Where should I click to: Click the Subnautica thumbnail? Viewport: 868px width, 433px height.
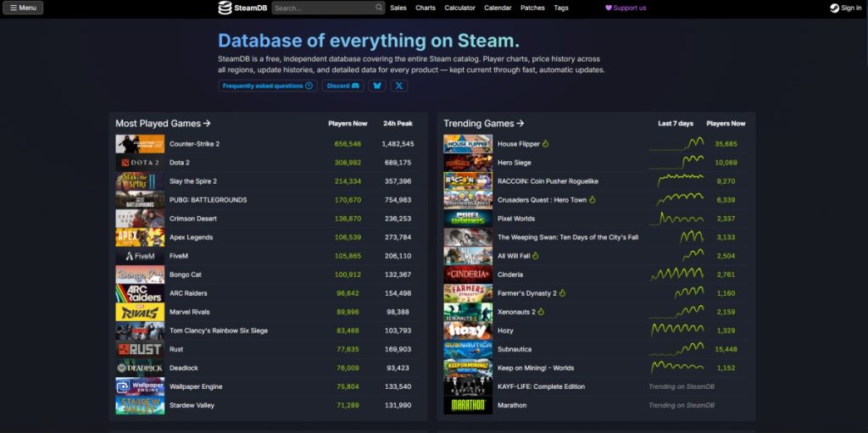pos(468,349)
